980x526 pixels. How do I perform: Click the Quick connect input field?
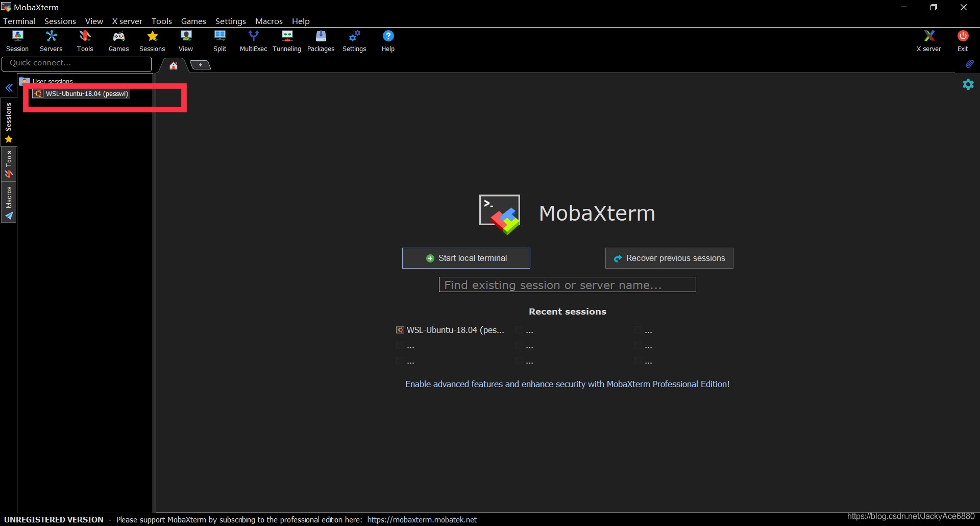[77, 63]
